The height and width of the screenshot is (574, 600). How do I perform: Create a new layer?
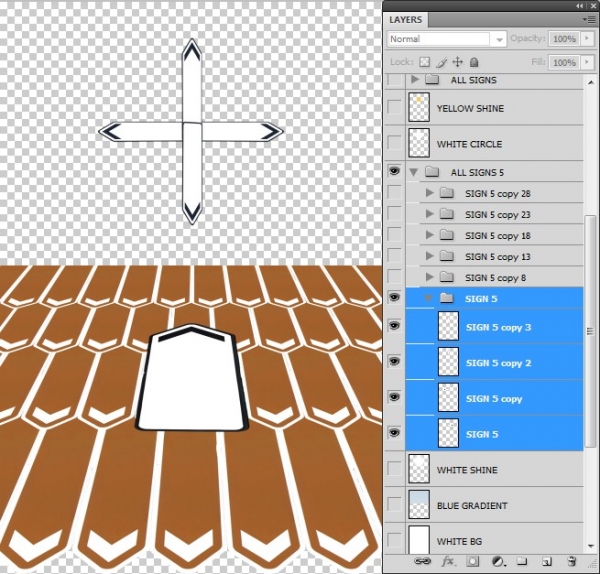(547, 561)
